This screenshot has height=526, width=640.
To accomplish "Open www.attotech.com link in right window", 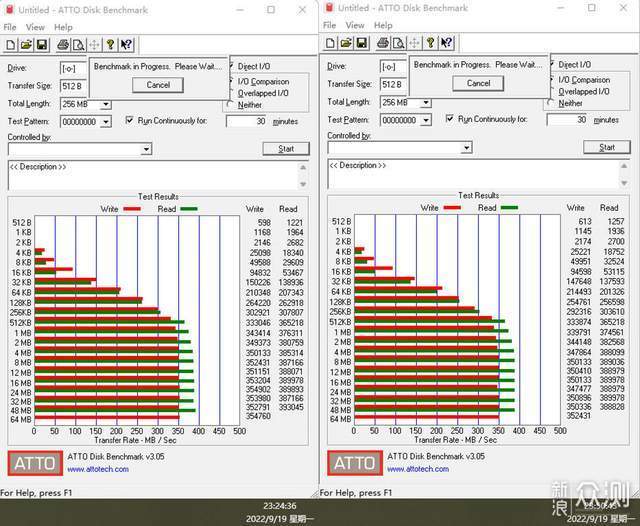I will coord(418,469).
